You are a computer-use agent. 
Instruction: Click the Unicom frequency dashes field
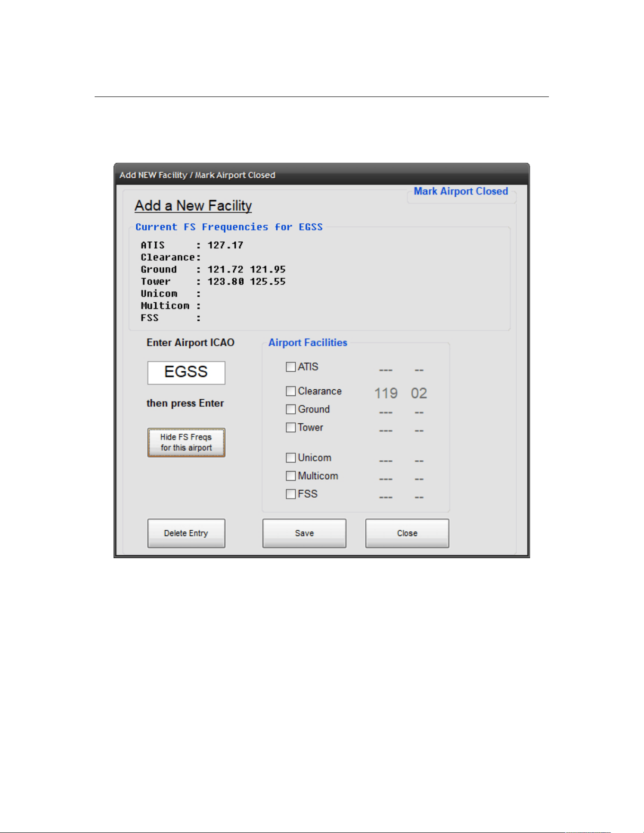tap(386, 461)
